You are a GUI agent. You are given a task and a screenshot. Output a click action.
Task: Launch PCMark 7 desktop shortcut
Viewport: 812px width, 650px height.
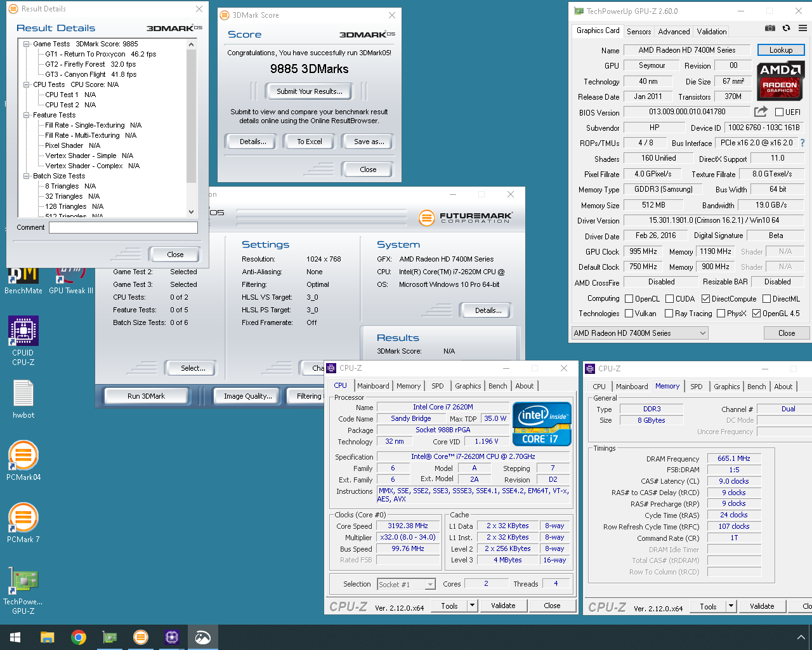[x=23, y=522]
